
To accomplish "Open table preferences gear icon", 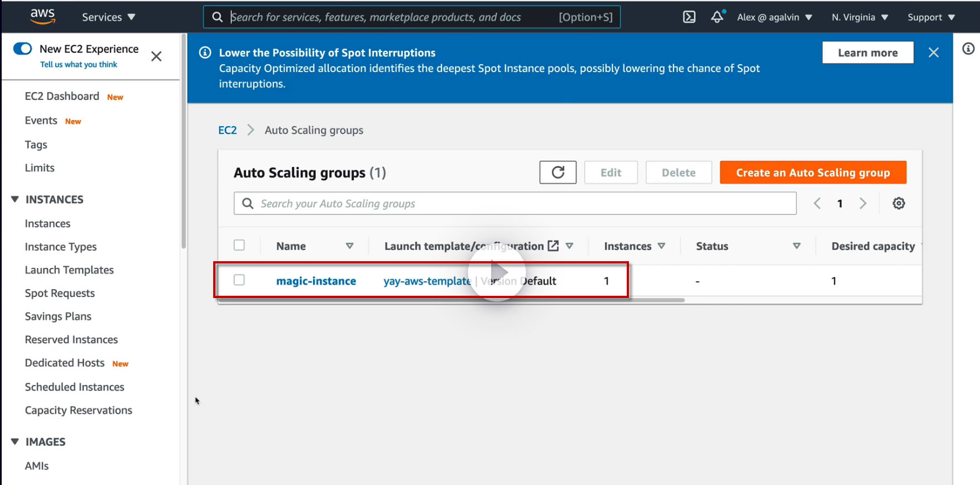I will 899,204.
